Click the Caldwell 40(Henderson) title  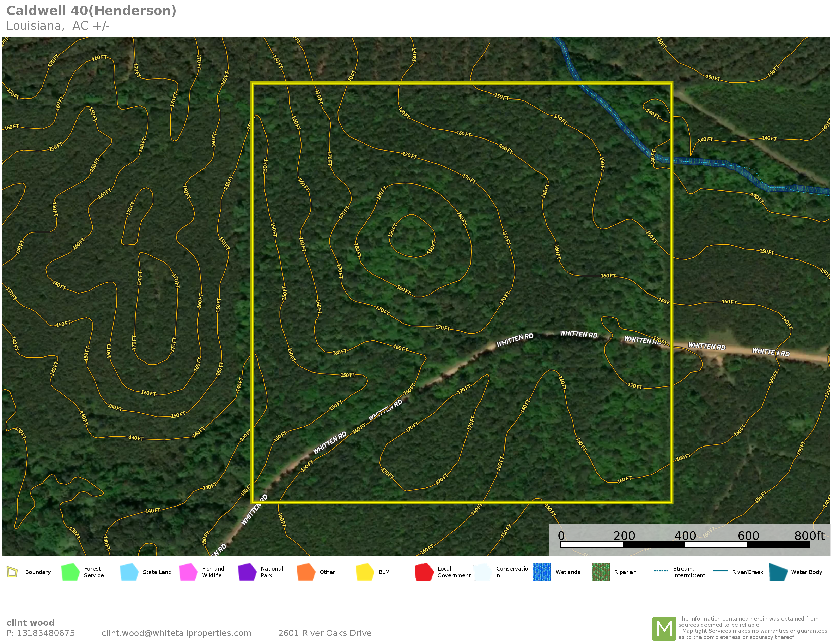91,11
